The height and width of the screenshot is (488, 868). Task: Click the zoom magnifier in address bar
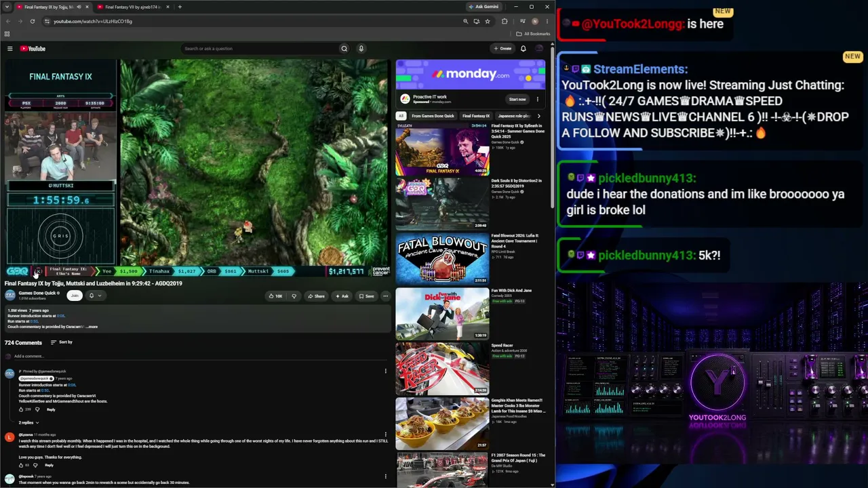(x=465, y=21)
